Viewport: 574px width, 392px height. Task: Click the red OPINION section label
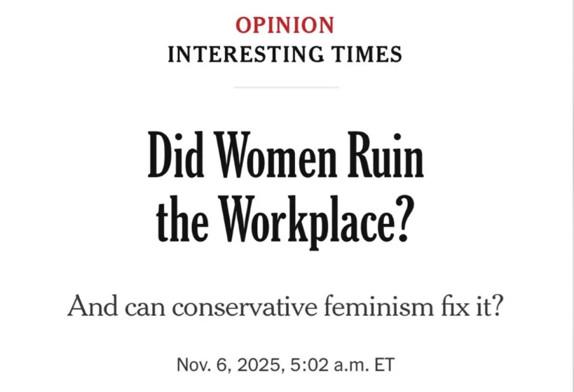click(285, 25)
